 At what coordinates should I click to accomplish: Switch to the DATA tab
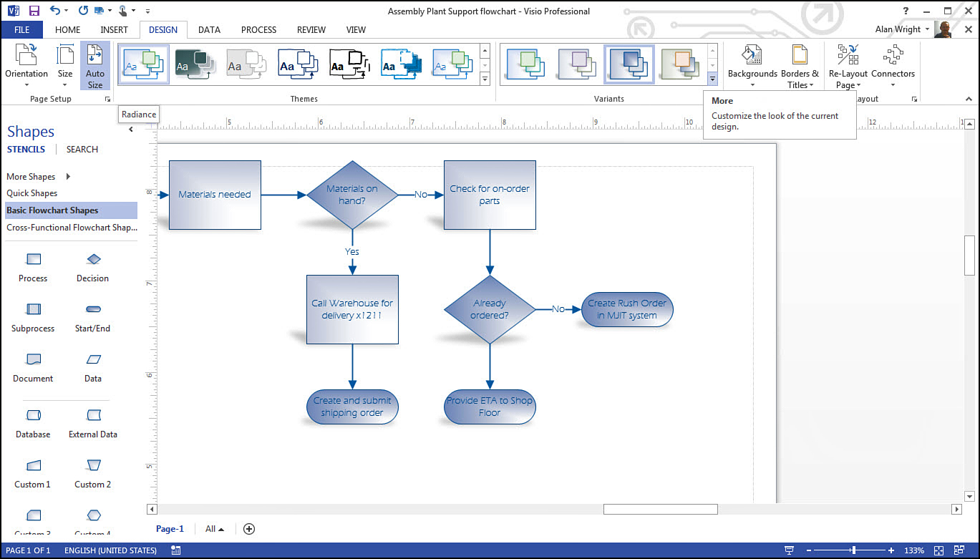209,30
